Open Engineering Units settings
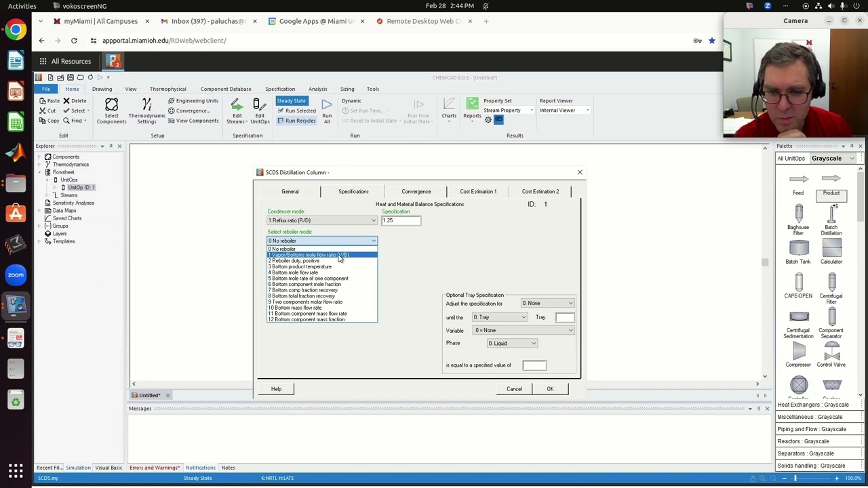Screen dimensions: 868x488 [193, 101]
